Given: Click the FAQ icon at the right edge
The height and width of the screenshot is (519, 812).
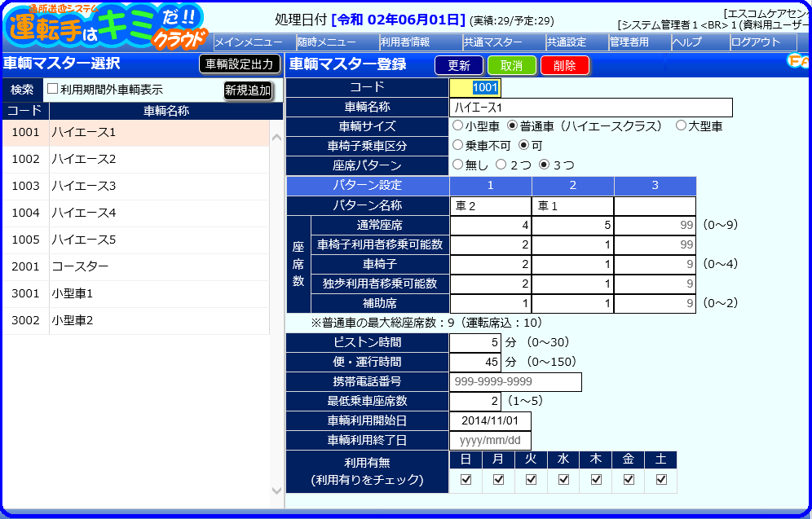Looking at the screenshot, I should coord(800,61).
